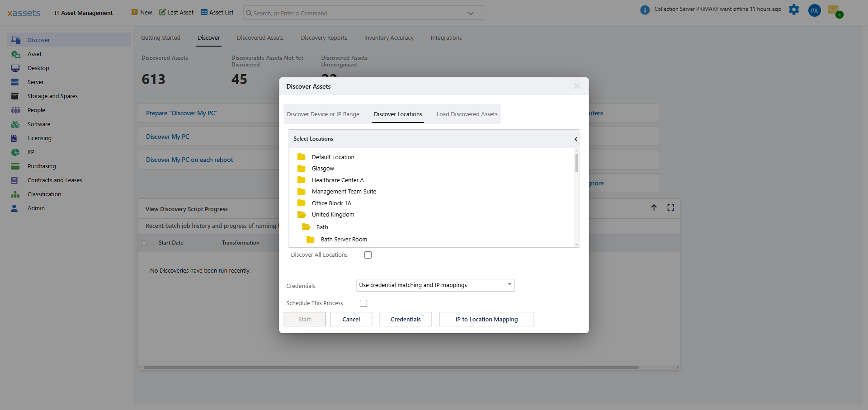This screenshot has width=868, height=410.
Task: Open the KPI pie chart icon
Action: pyautogui.click(x=15, y=152)
